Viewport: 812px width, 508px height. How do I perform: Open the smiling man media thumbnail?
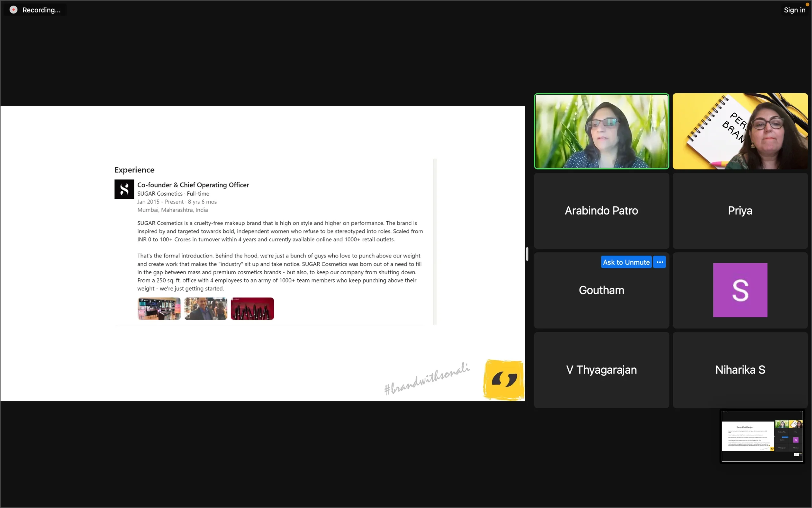point(206,308)
